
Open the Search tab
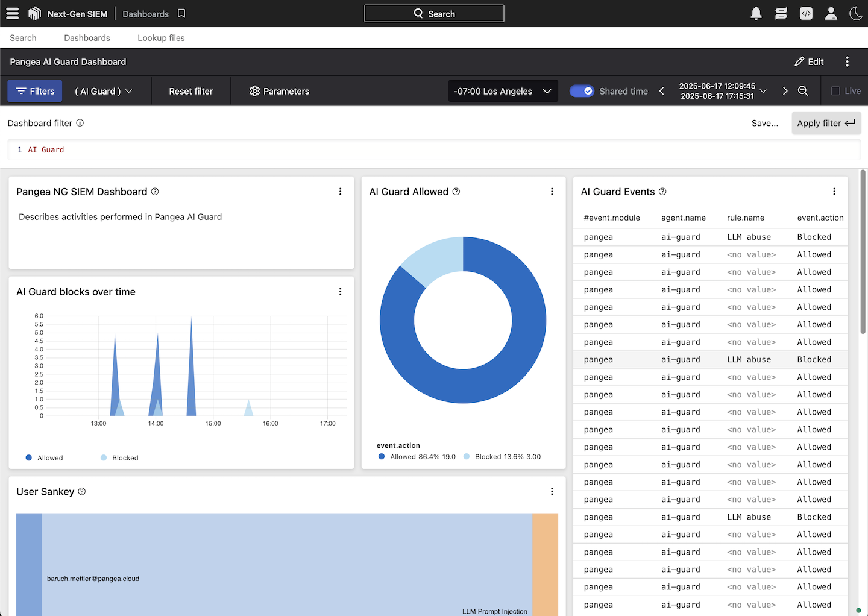pyautogui.click(x=23, y=38)
